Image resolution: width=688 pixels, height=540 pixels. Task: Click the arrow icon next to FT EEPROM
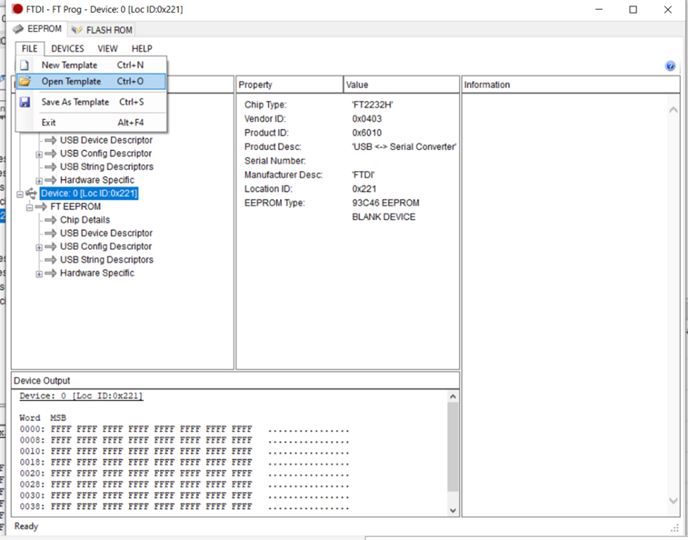pos(41,207)
